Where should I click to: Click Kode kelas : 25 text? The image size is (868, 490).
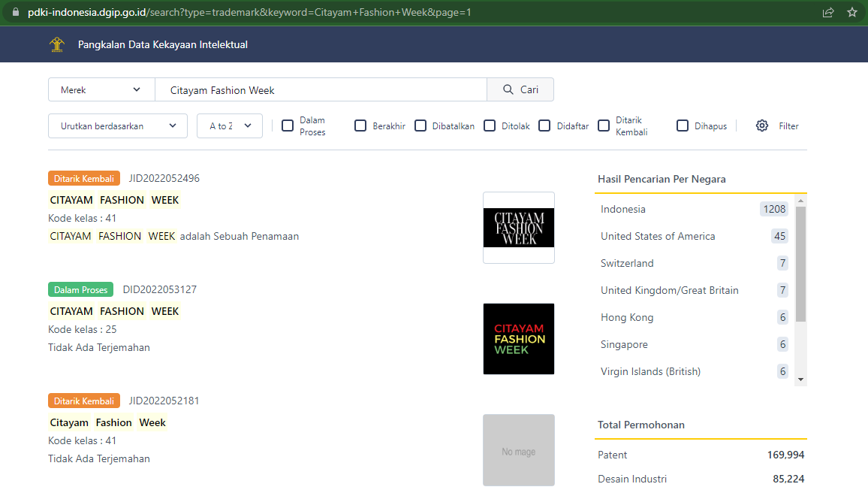[83, 330]
